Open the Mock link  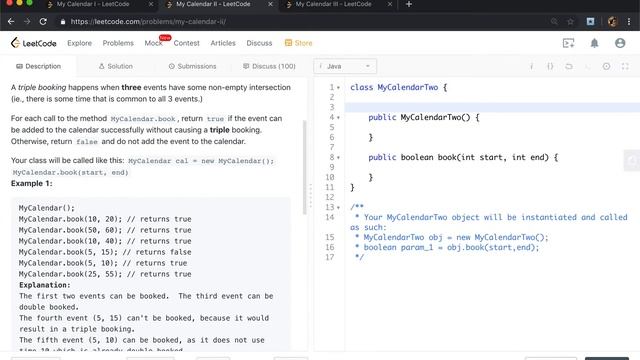click(153, 43)
